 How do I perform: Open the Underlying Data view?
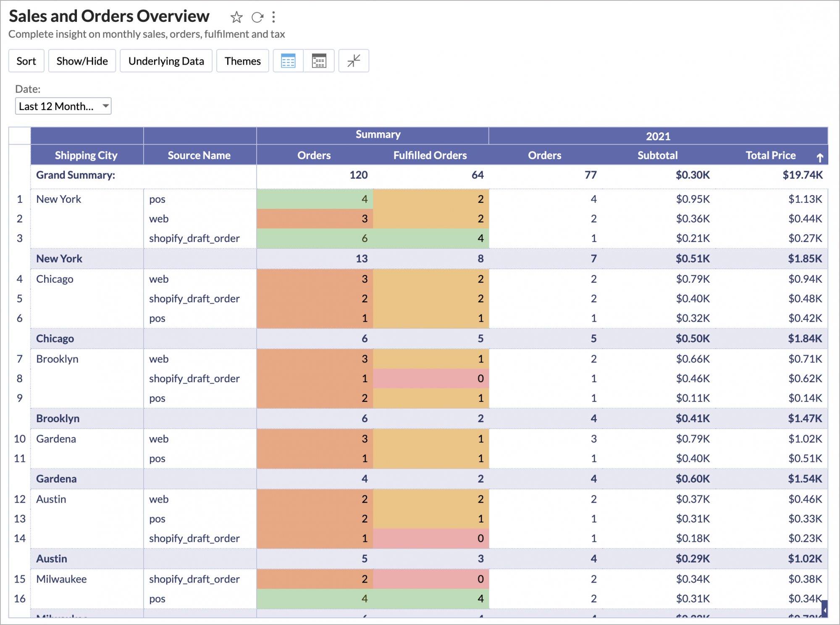coord(166,61)
